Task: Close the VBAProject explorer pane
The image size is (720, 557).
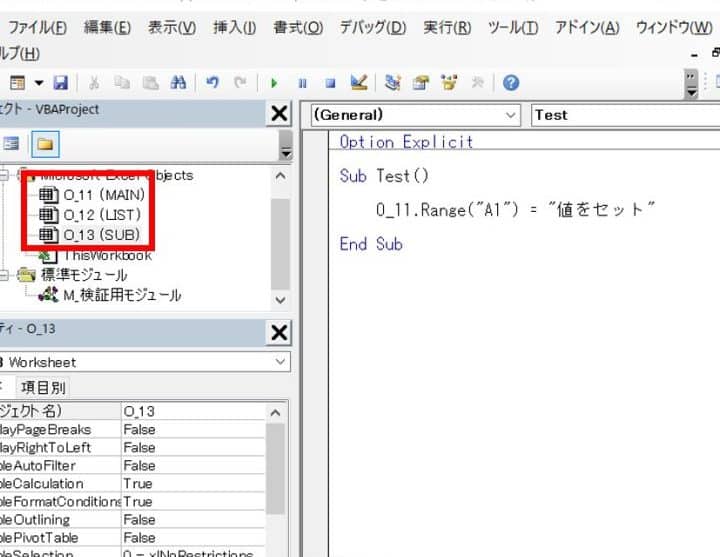Action: (279, 113)
